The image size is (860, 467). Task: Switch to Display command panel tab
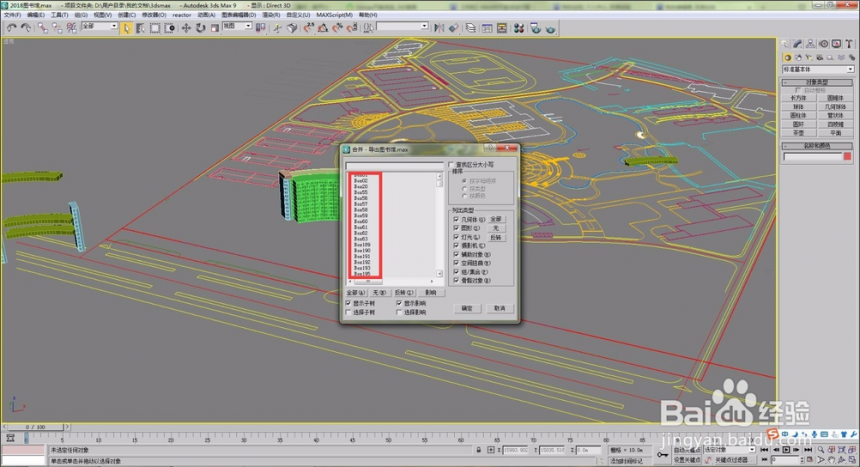836,44
